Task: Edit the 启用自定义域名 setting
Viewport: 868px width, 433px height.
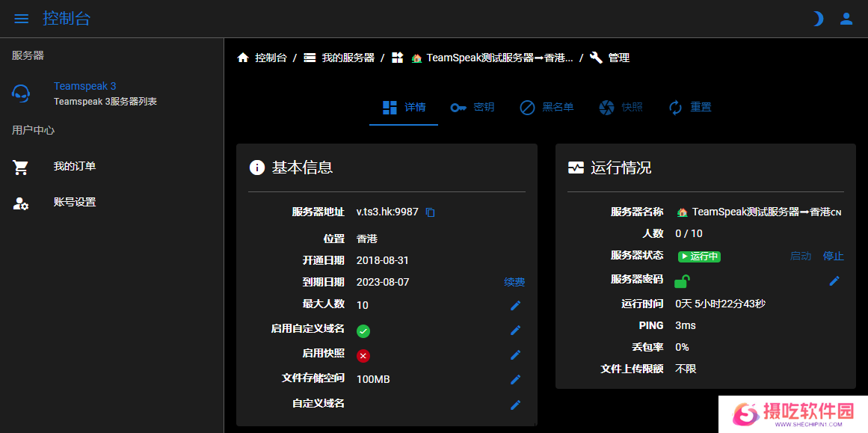Action: pyautogui.click(x=515, y=331)
